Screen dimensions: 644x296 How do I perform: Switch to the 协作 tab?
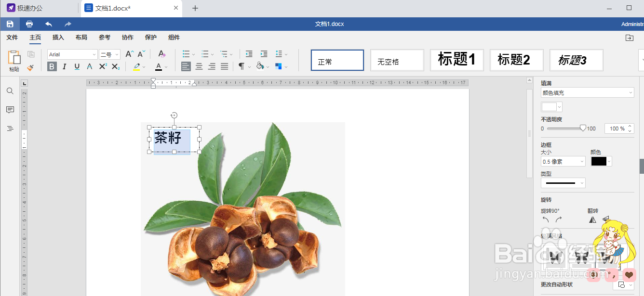pyautogui.click(x=128, y=38)
